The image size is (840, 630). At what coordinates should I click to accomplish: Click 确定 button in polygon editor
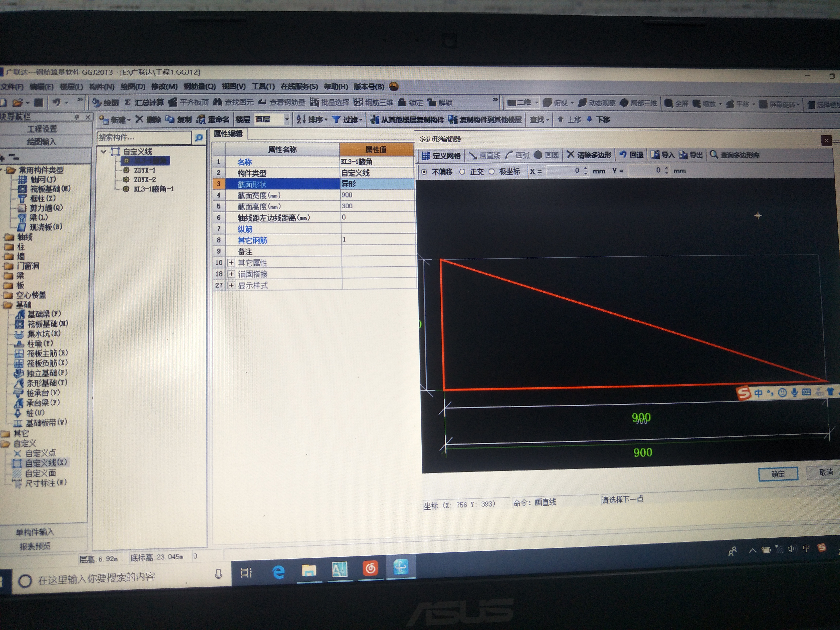[x=778, y=474]
